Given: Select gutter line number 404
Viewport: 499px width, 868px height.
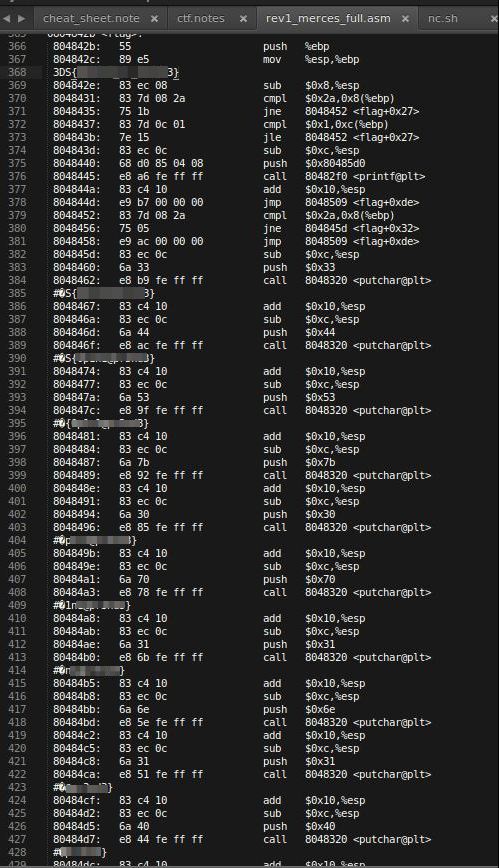Looking at the screenshot, I should click(17, 540).
